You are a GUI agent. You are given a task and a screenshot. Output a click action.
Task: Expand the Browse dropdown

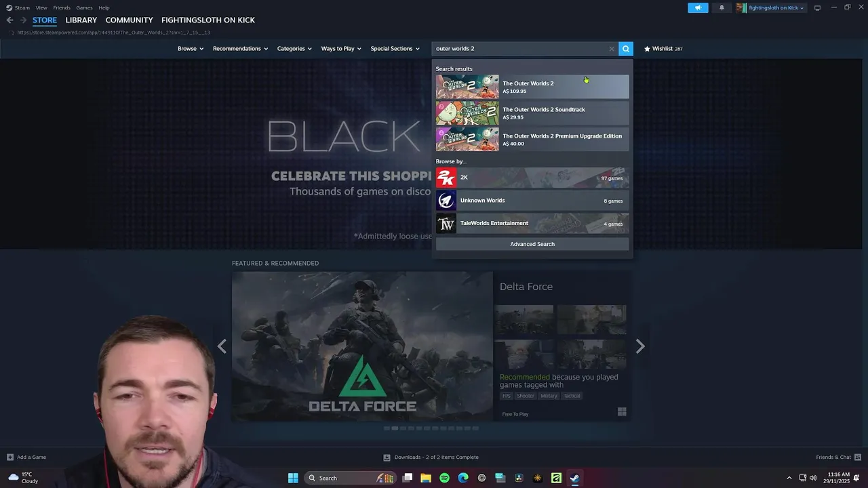(x=191, y=49)
